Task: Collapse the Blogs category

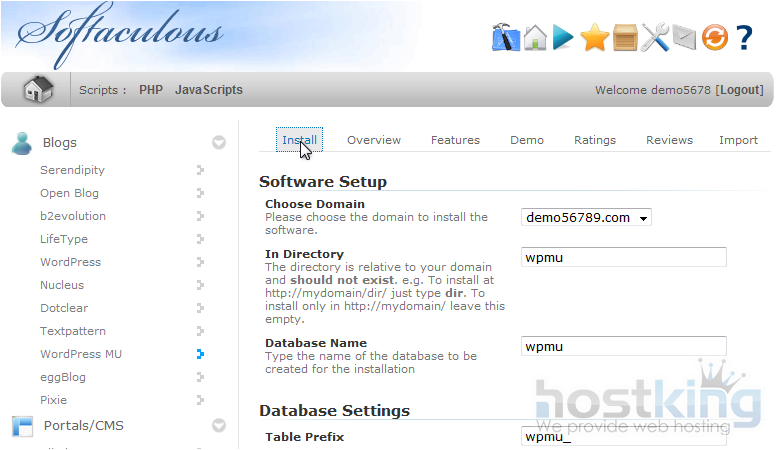Action: [219, 143]
